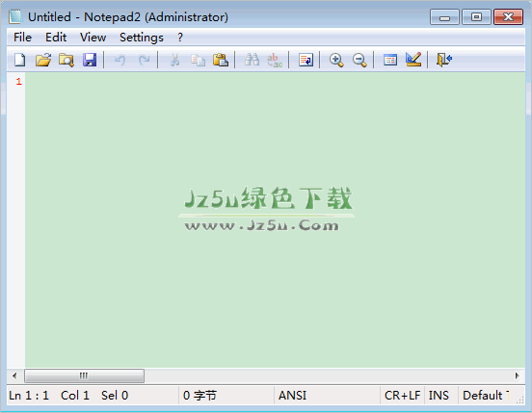
Task: Open Find with the binoculars icon
Action: click(x=253, y=60)
